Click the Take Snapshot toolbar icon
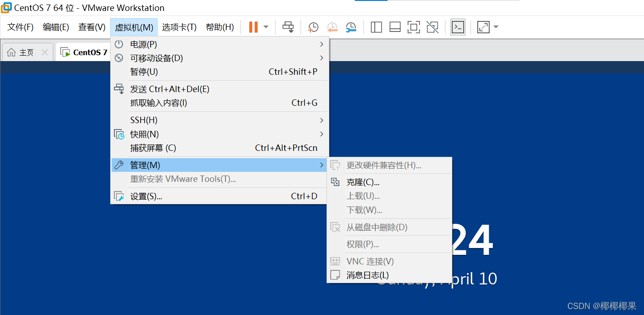The width and height of the screenshot is (644, 315). click(x=313, y=27)
